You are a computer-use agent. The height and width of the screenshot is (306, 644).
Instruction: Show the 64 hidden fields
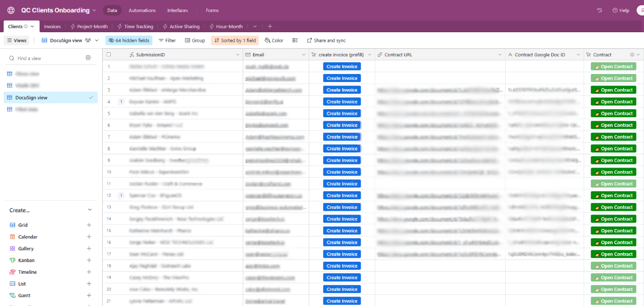point(129,40)
